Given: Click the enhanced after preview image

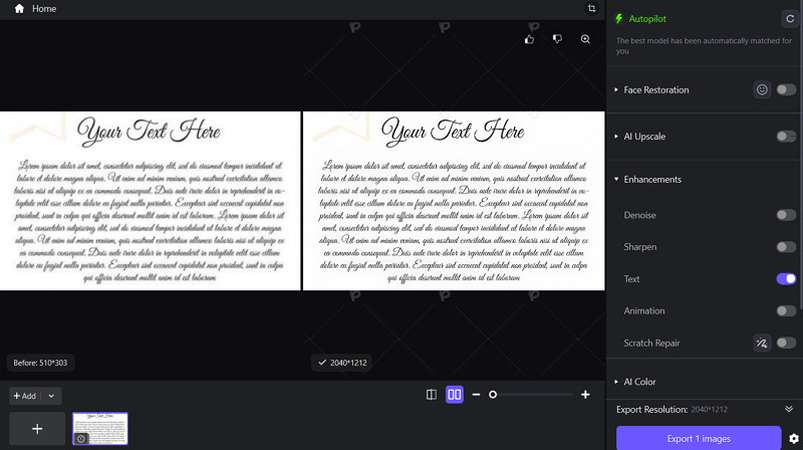Looking at the screenshot, I should [x=454, y=201].
